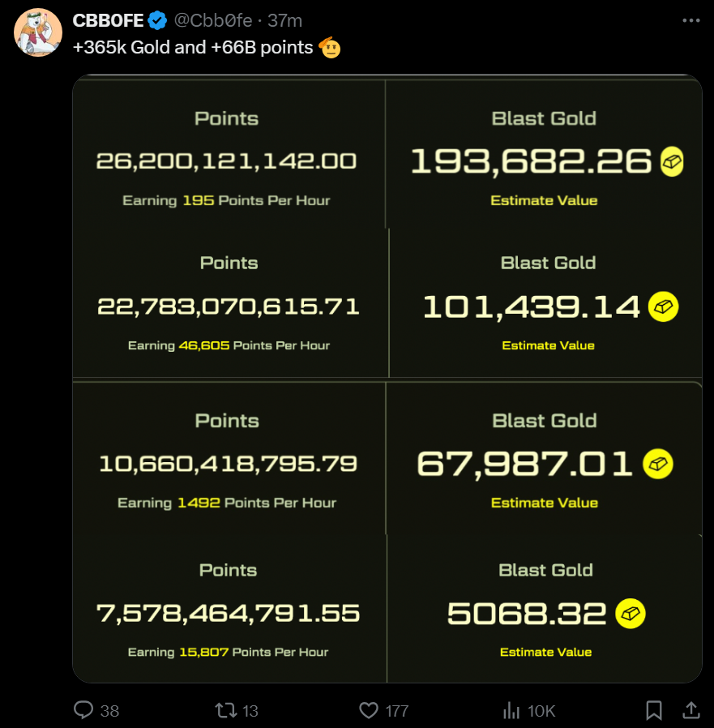Click the share upload icon
Image resolution: width=714 pixels, height=728 pixels.
(690, 710)
